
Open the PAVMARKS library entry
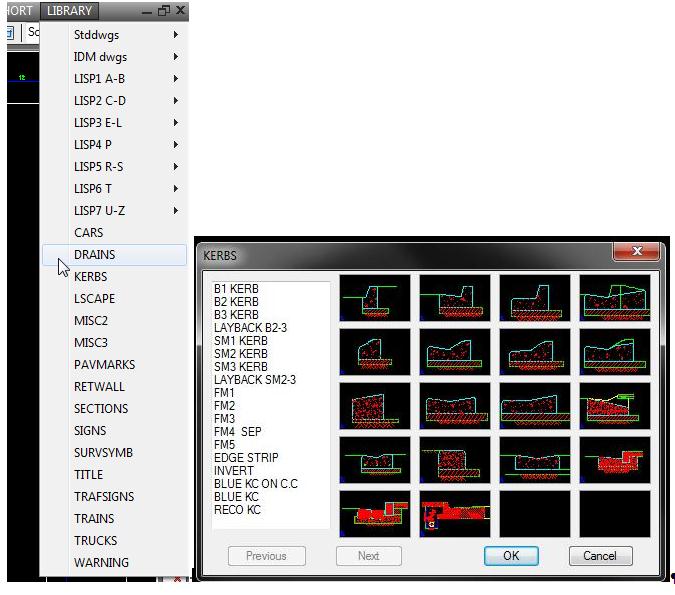115,365
